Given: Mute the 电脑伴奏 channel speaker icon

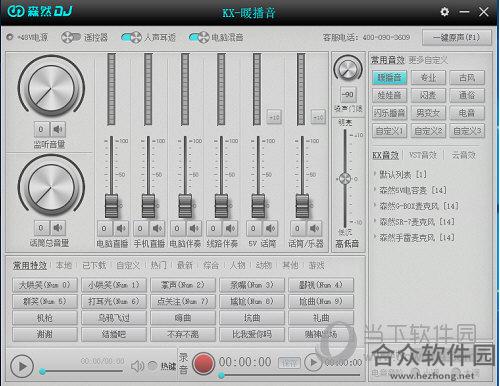Looking at the screenshot, I should [194, 228].
